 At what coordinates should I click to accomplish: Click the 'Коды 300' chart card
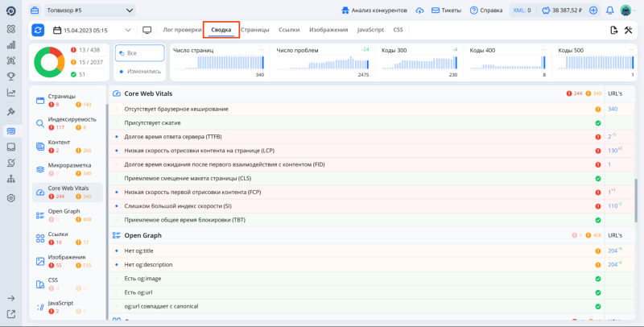(419, 62)
